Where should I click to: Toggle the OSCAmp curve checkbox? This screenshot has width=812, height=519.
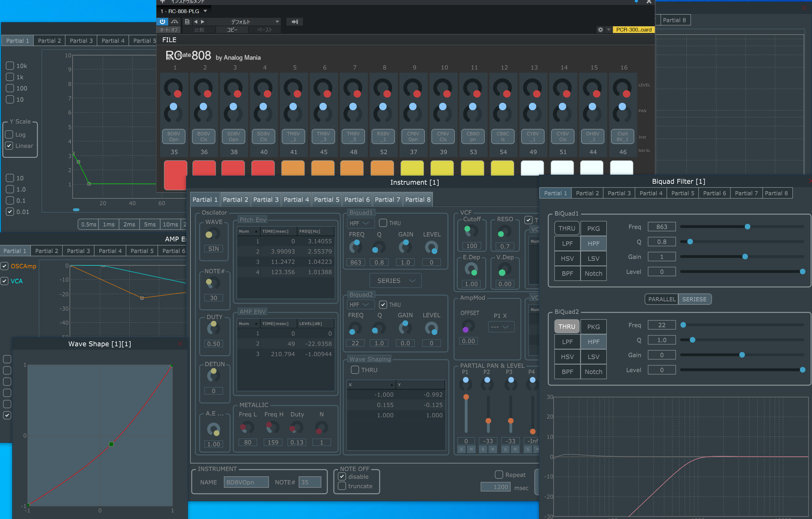[4, 266]
